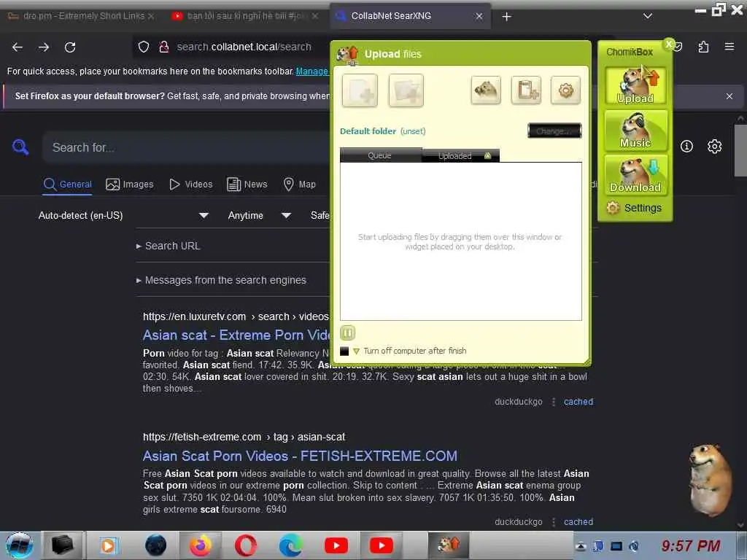
Task: Open cached link of second result
Action: [578, 522]
